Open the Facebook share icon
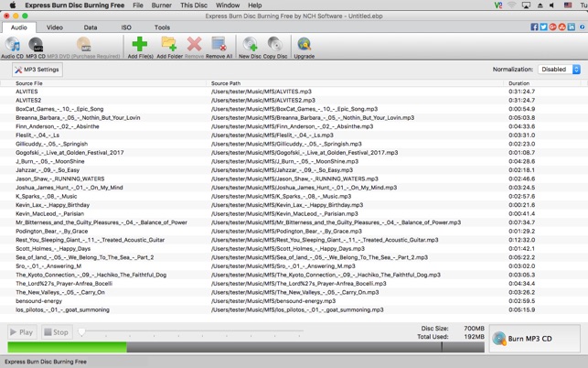This screenshot has width=588, height=368. [534, 27]
